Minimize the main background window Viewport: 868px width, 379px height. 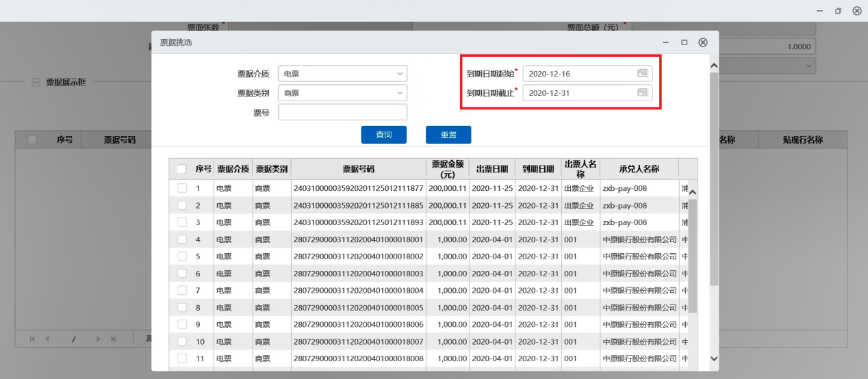click(x=820, y=11)
